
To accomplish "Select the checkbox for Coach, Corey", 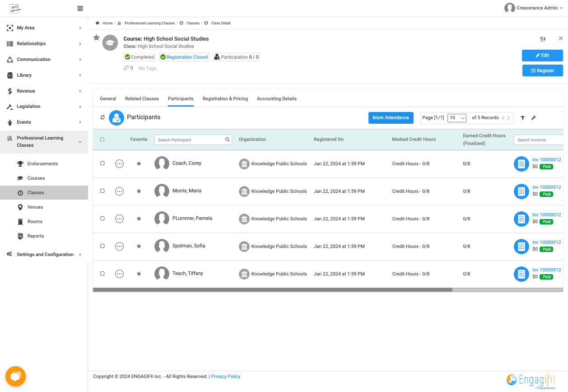I will (x=102, y=163).
